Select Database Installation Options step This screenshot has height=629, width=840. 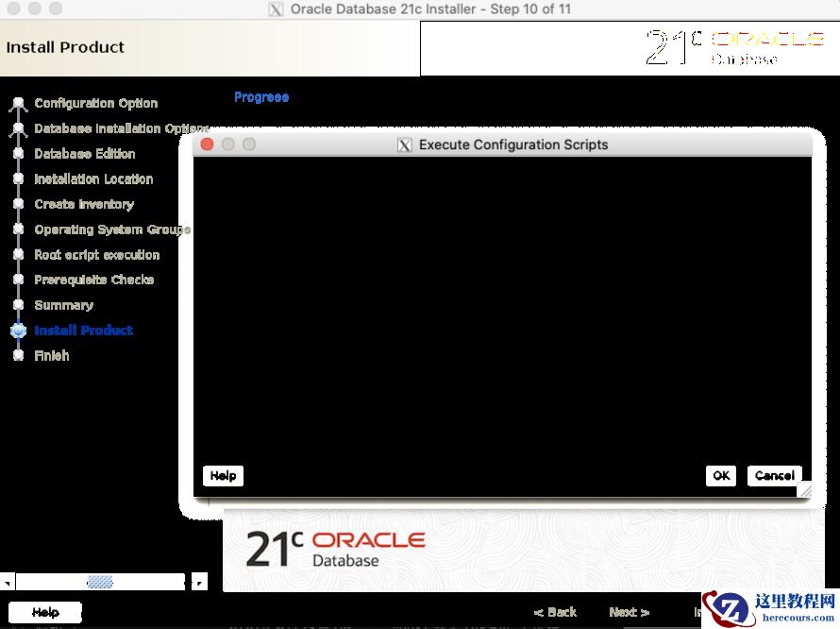121,128
